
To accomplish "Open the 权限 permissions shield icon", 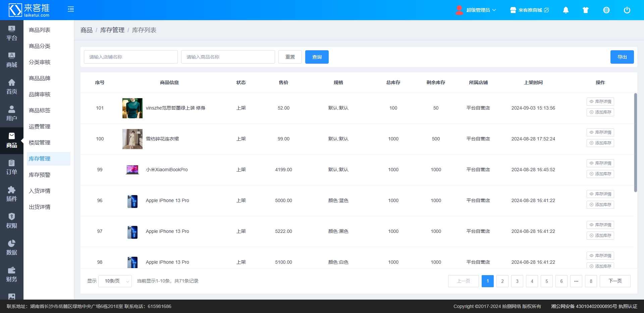I will click(x=11, y=221).
